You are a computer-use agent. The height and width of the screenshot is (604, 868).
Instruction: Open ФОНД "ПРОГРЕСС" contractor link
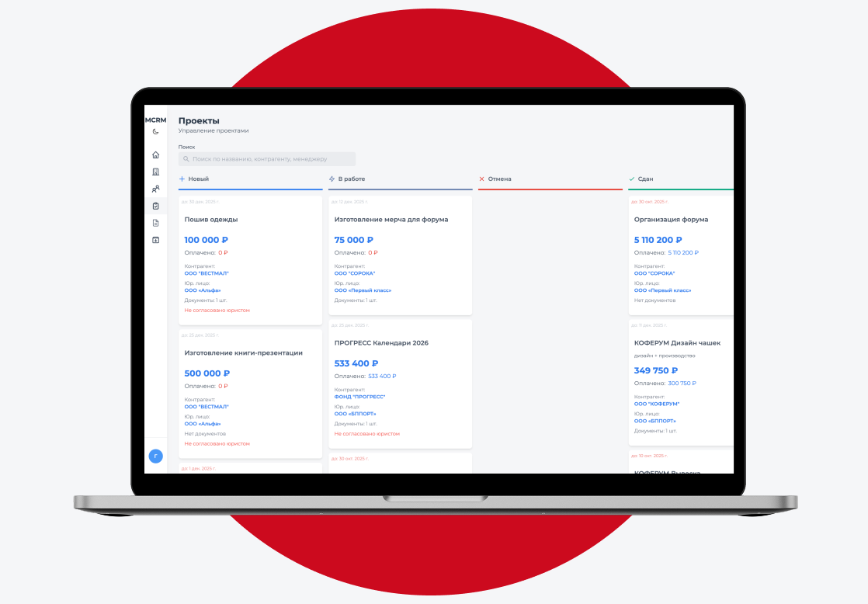click(x=359, y=397)
